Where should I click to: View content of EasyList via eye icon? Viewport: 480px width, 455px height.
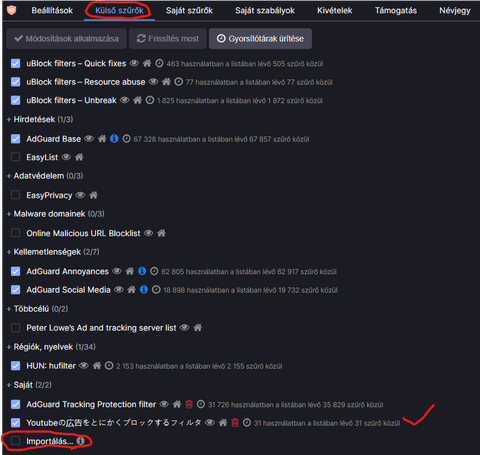click(x=66, y=157)
